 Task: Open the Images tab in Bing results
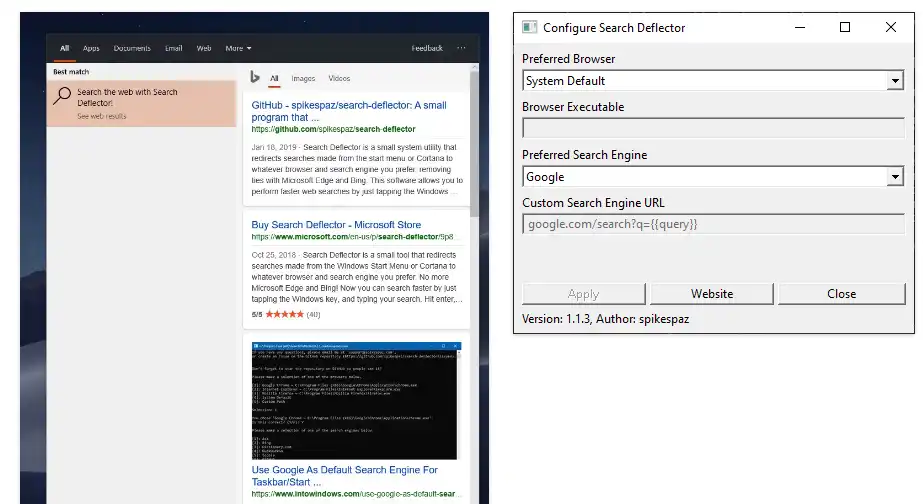tap(303, 78)
